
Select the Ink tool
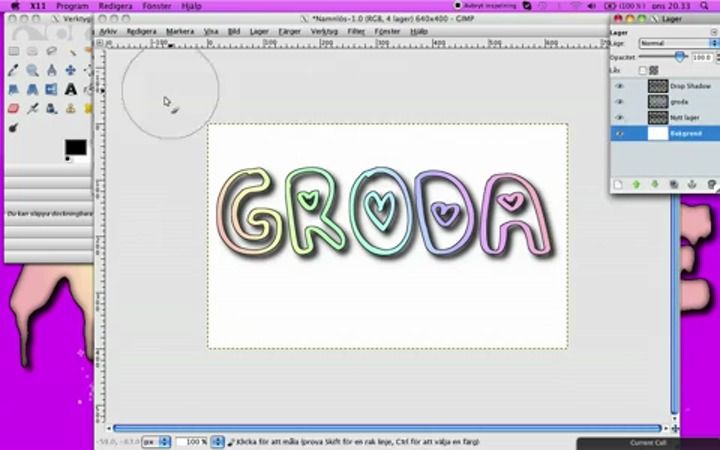pyautogui.click(x=51, y=108)
